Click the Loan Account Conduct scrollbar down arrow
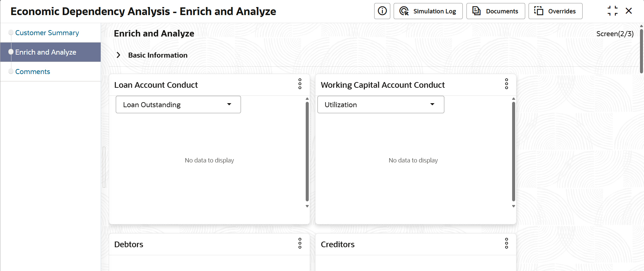The width and height of the screenshot is (644, 271). click(307, 206)
